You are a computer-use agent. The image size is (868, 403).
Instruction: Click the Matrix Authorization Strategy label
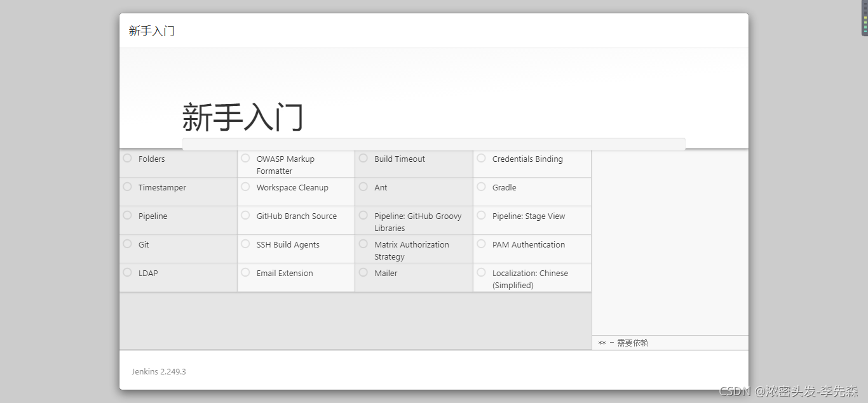(x=412, y=251)
